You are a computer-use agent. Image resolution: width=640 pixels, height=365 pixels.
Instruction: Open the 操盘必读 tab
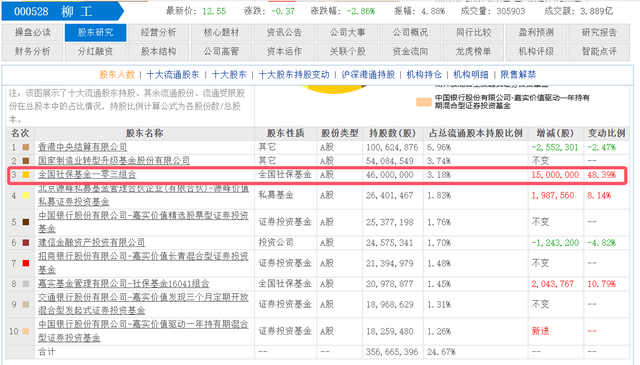32,33
